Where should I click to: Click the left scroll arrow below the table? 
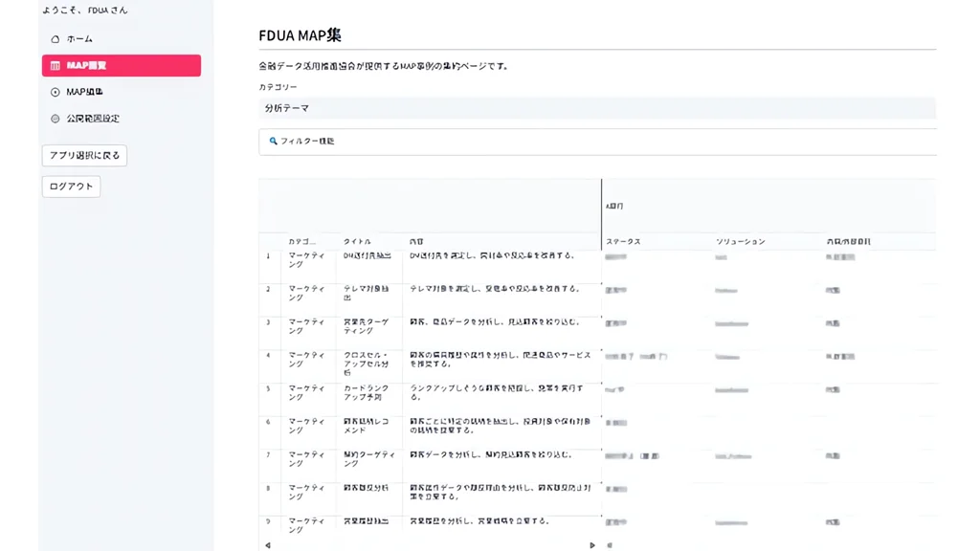[x=268, y=545]
